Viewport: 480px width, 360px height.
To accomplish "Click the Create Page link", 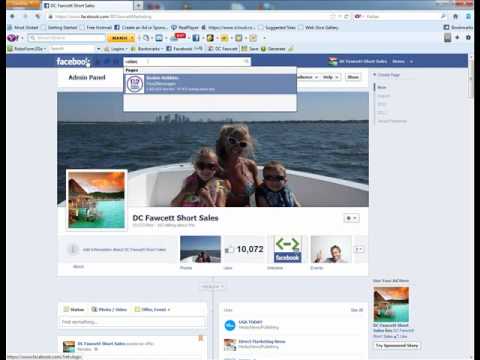I will pyautogui.click(x=387, y=75).
